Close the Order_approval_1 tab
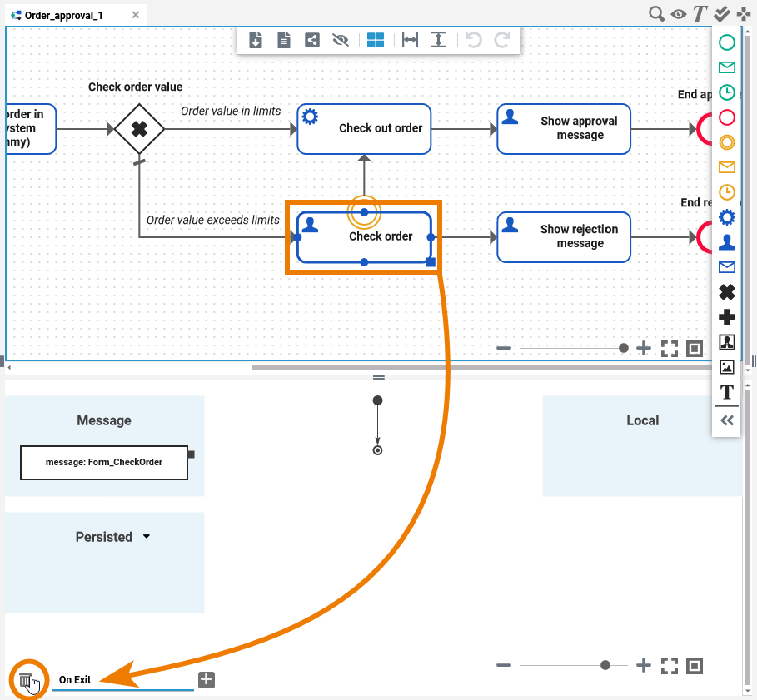Screen dimensions: 757x700 pyautogui.click(x=136, y=15)
